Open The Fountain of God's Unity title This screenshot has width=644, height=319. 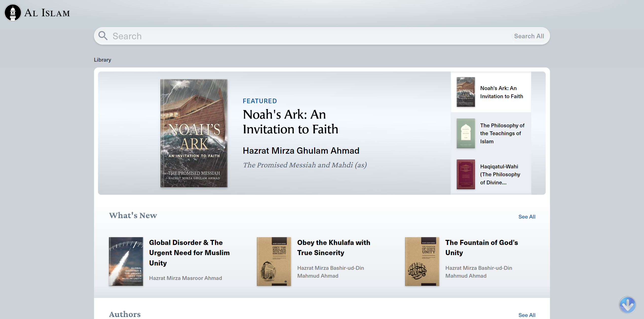coord(482,247)
